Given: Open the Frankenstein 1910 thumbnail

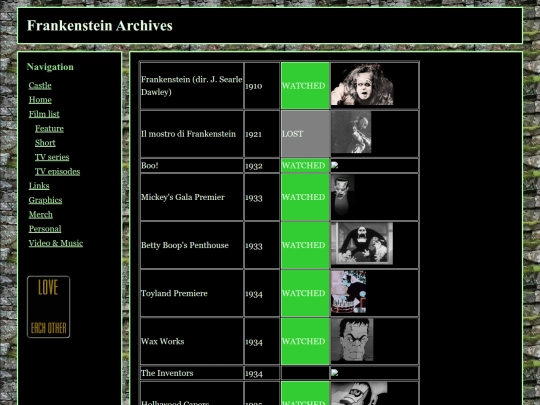Looking at the screenshot, I should [x=362, y=84].
